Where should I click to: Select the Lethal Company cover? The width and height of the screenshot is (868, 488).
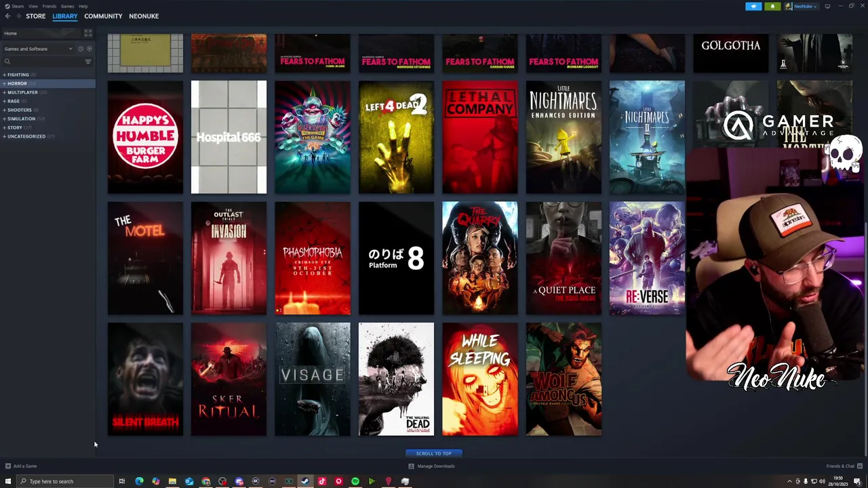tap(479, 137)
